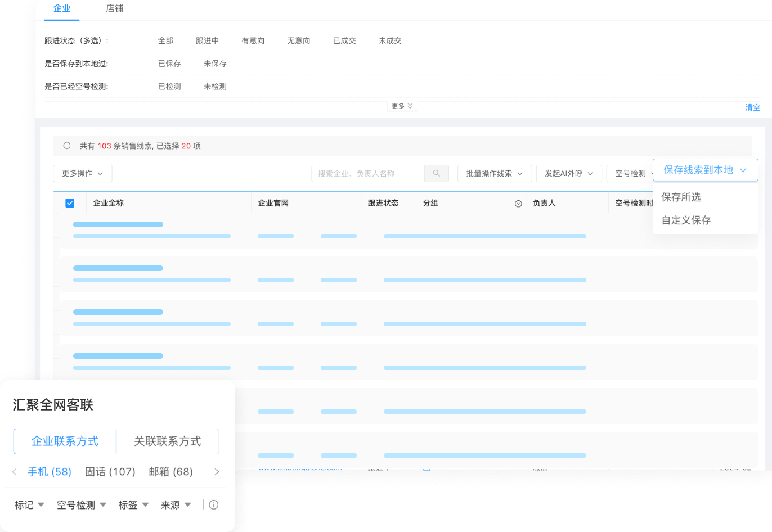Filter follow-up status by 全部
Viewport: 772px width, 532px height.
[165, 41]
